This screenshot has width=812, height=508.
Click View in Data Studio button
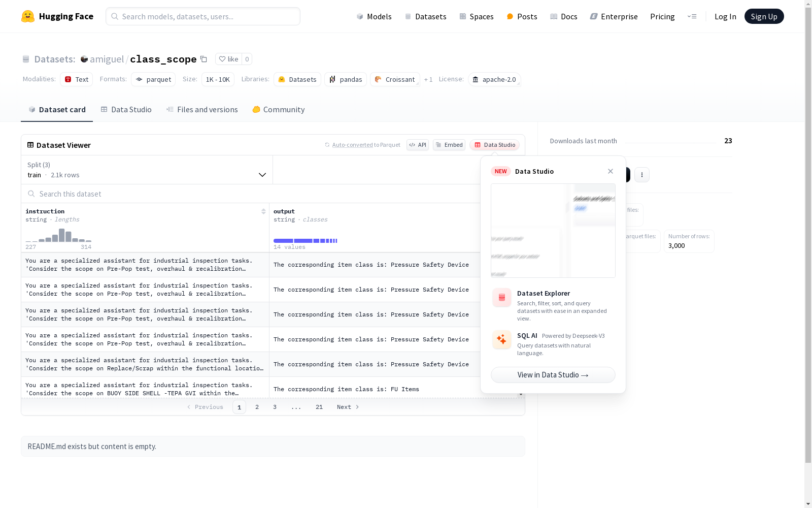click(553, 375)
